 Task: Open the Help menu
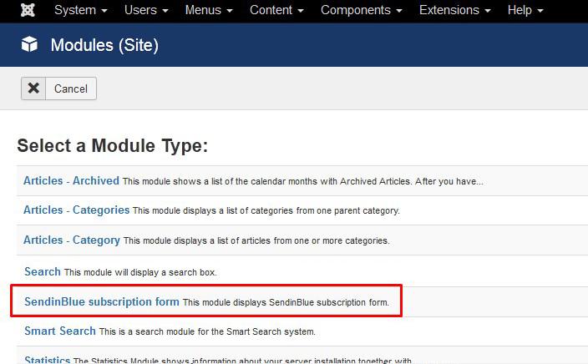525,11
